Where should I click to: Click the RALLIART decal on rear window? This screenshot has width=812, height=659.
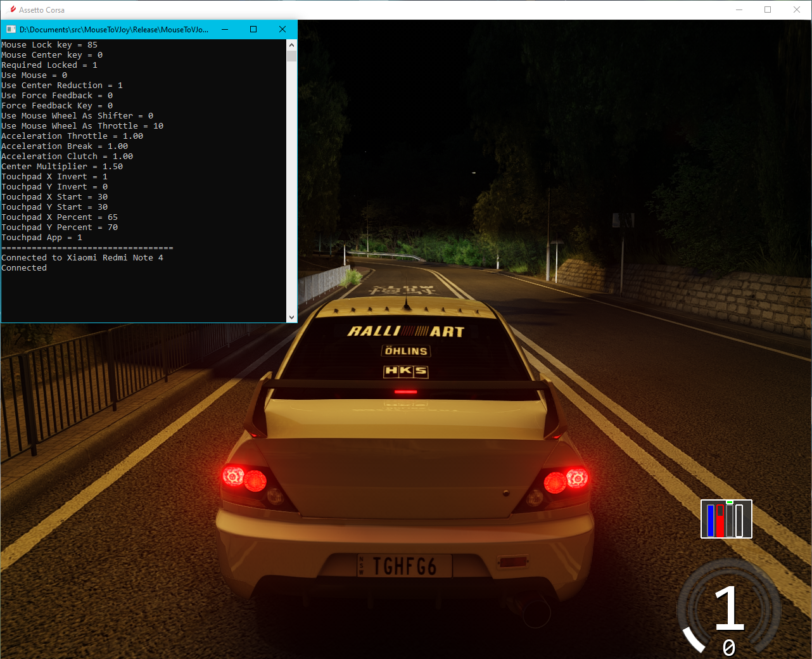point(406,331)
